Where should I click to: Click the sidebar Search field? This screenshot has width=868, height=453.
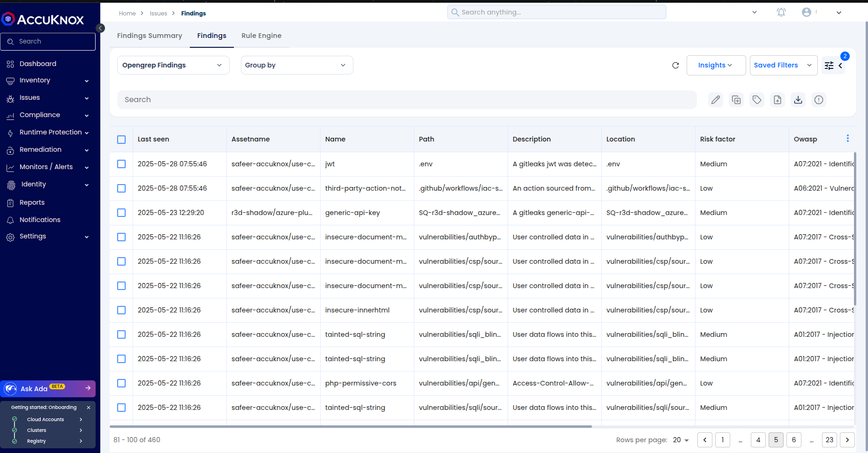click(x=48, y=42)
